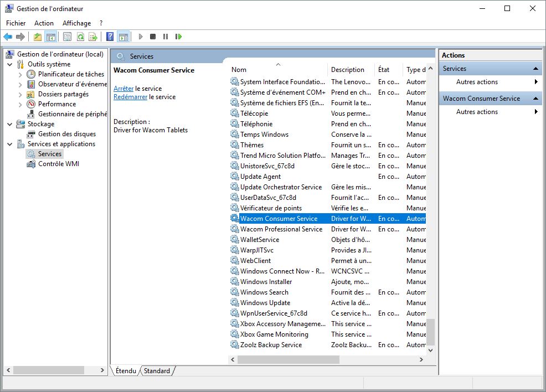Viewport: 546px width, 392px height.
Task: Open the ? help menu
Action: (101, 23)
